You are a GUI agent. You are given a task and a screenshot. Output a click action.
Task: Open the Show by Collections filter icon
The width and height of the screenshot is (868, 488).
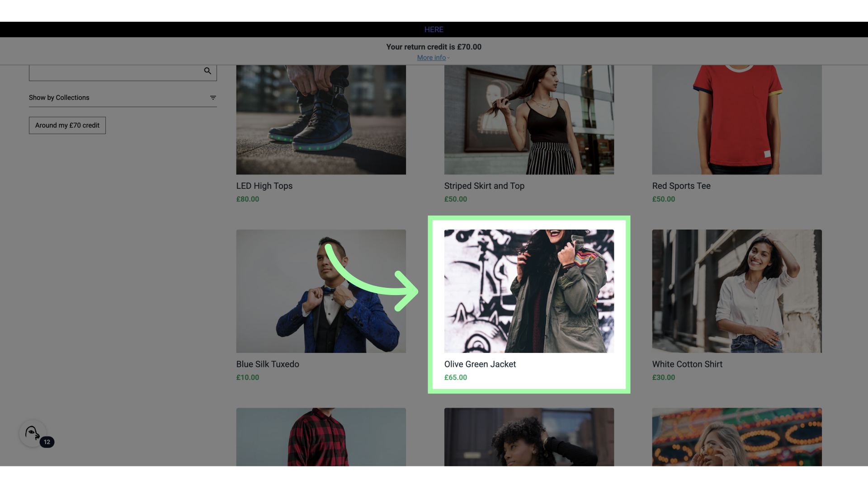pyautogui.click(x=213, y=98)
